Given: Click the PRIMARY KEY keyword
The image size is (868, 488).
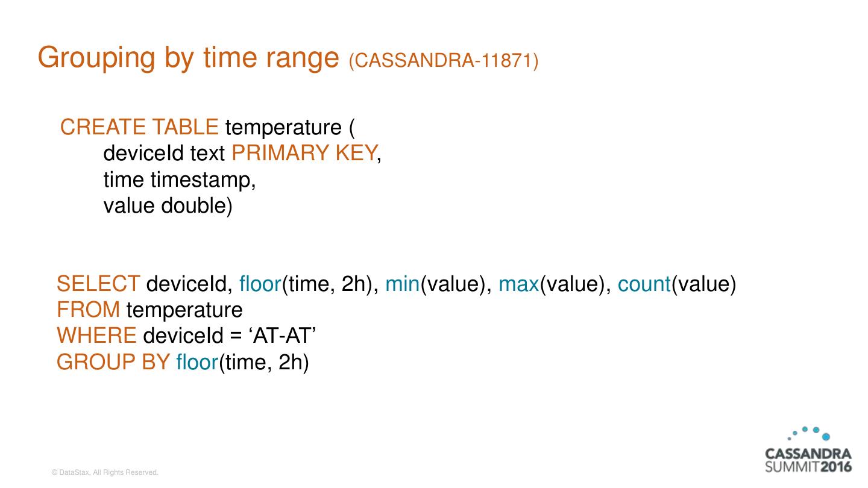Looking at the screenshot, I should pyautogui.click(x=303, y=154).
